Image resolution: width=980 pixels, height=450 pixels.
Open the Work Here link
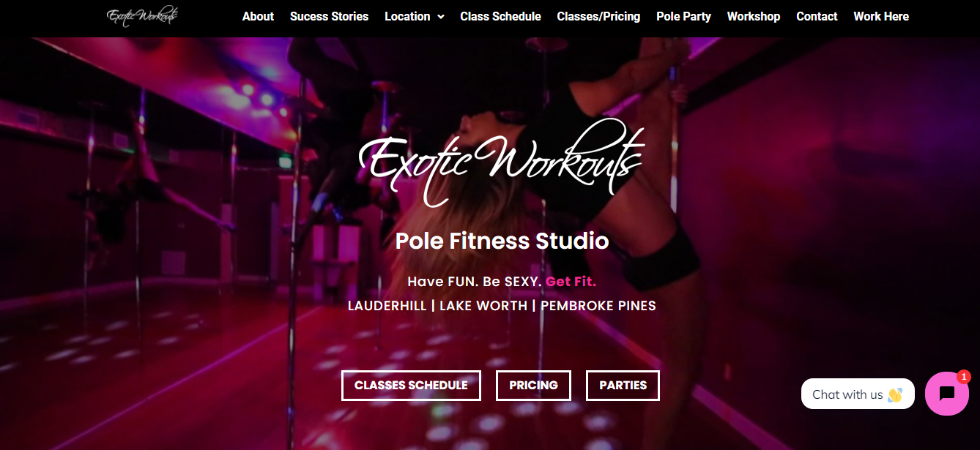[881, 16]
